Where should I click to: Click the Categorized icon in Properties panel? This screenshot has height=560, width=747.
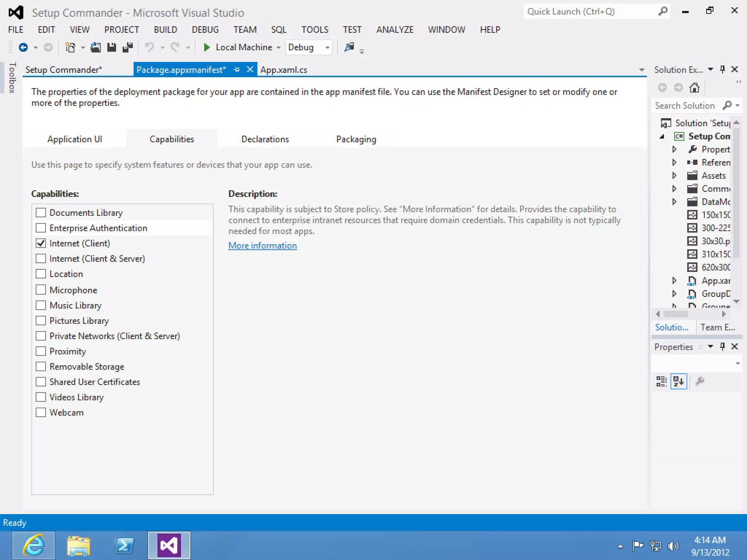pos(661,381)
